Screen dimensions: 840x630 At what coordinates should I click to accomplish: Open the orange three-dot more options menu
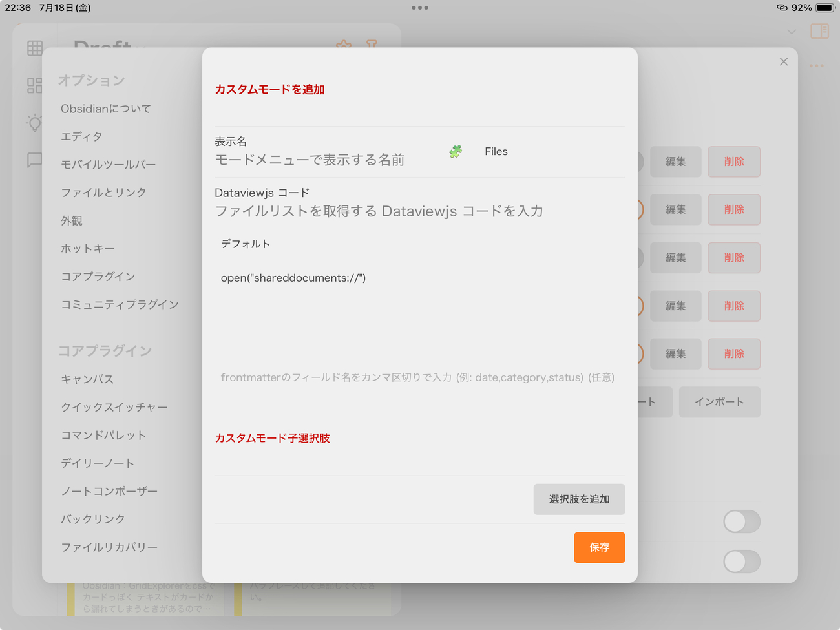click(817, 66)
